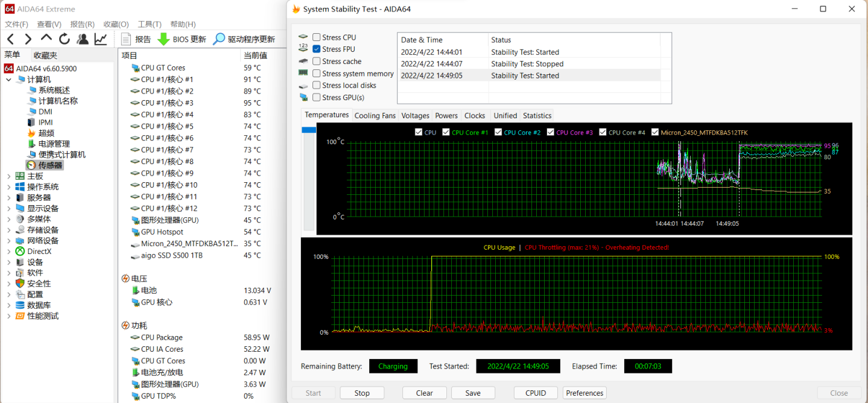This screenshot has width=868, height=403.
Task: Expand the 存储设备 tree node
Action: click(x=8, y=230)
